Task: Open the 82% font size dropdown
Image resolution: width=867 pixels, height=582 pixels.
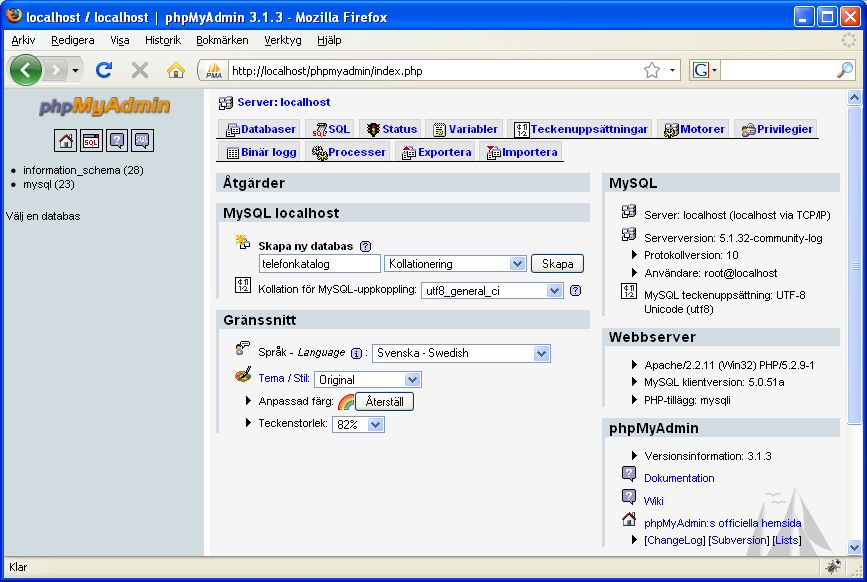Action: (358, 424)
